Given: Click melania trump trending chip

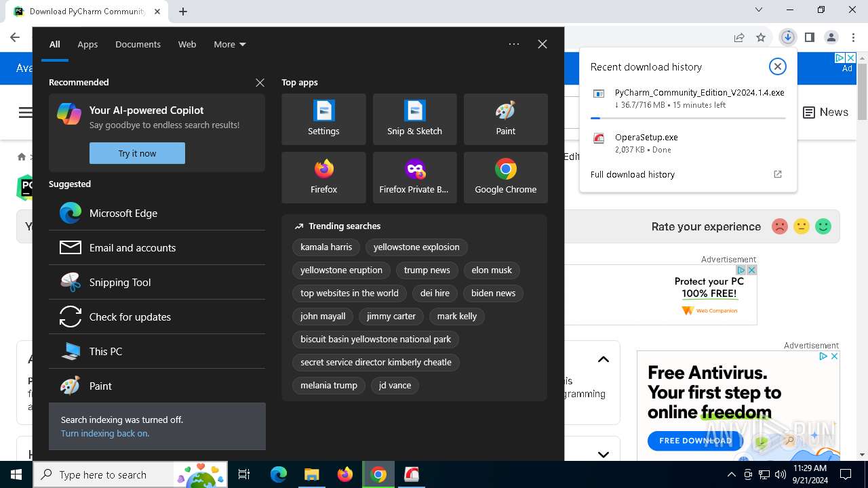Looking at the screenshot, I should coord(329,385).
